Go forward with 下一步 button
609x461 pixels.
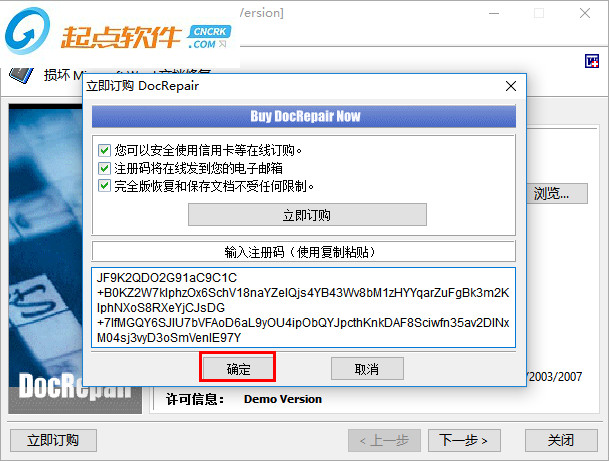point(464,440)
